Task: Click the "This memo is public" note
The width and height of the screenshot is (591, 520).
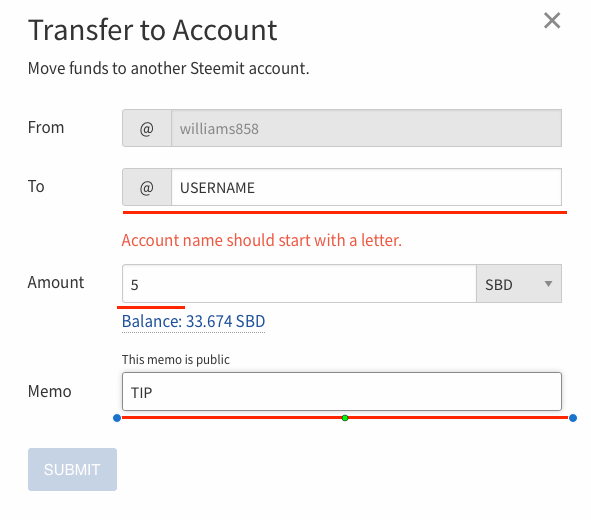Action: pos(176,359)
